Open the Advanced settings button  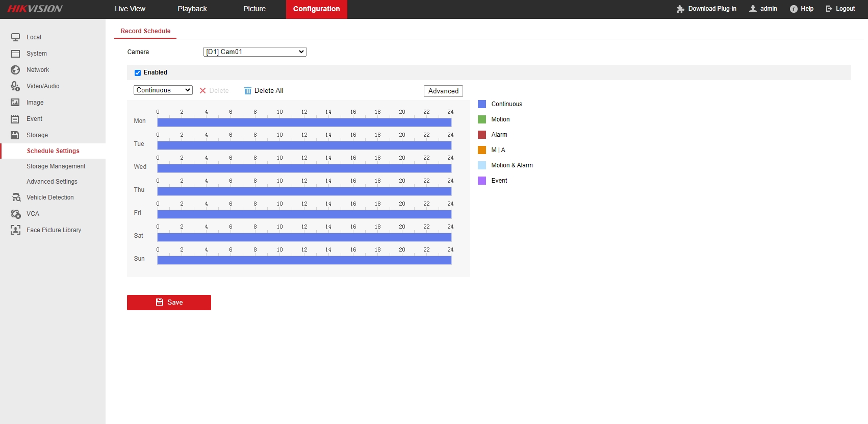[x=443, y=91]
